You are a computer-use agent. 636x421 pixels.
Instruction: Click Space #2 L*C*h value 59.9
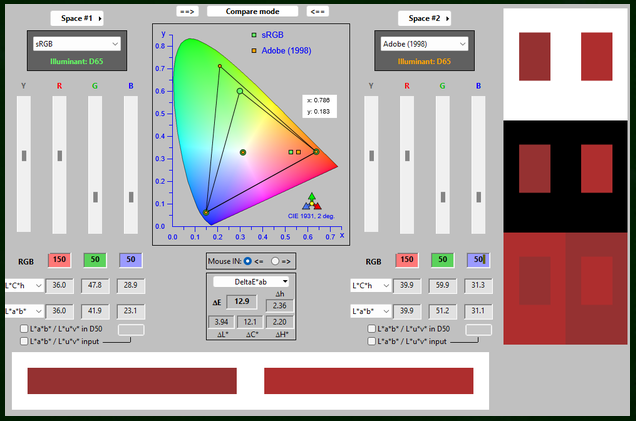tap(443, 286)
